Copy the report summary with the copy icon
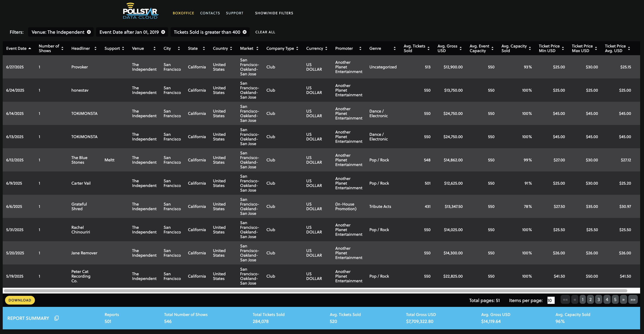 click(56, 318)
